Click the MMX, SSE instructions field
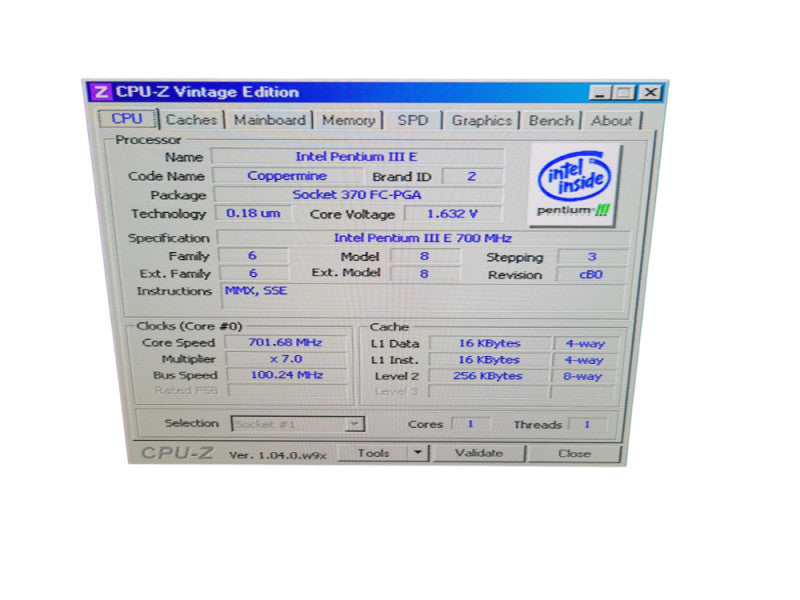The width and height of the screenshot is (800, 600). [423, 297]
